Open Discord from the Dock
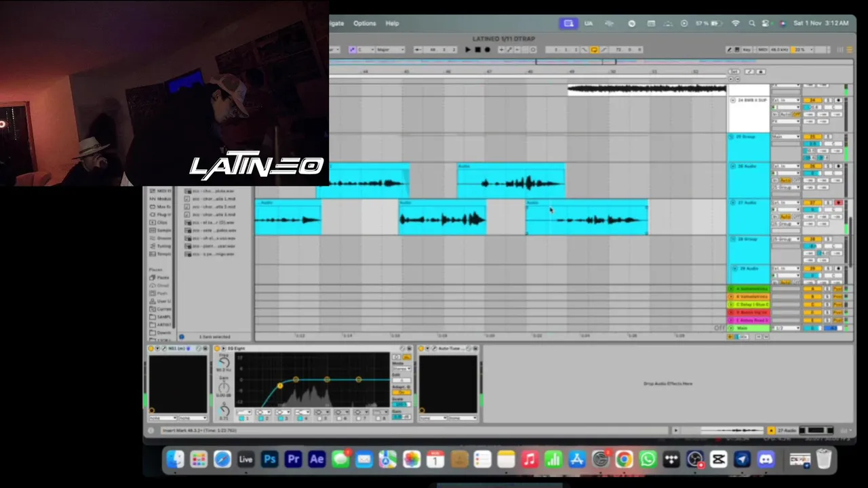This screenshot has width=868, height=488. coord(766,460)
